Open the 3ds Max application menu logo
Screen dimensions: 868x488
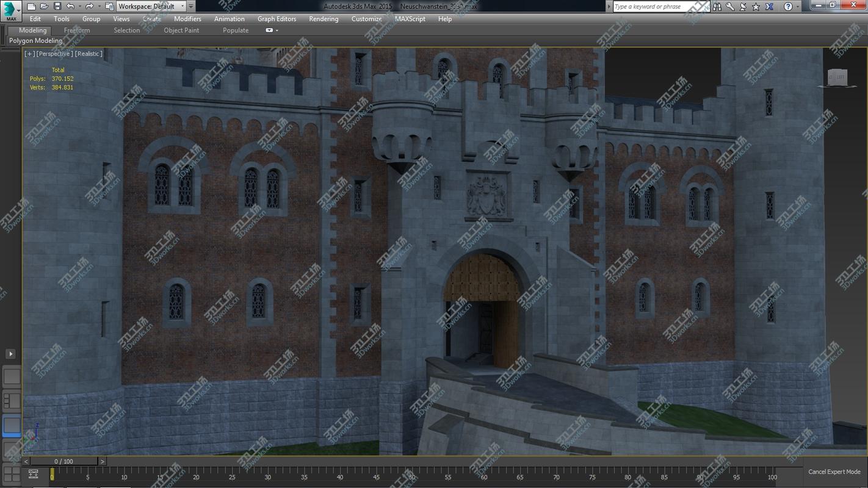pos(10,10)
